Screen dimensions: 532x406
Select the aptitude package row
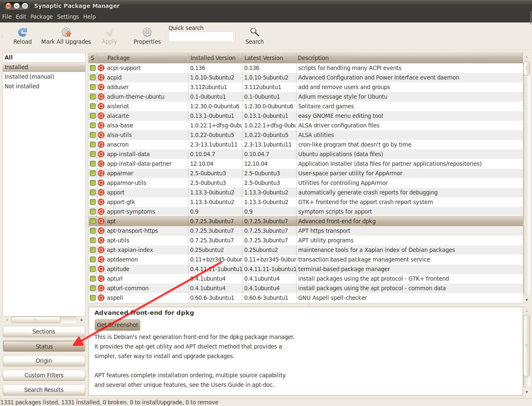click(306, 269)
